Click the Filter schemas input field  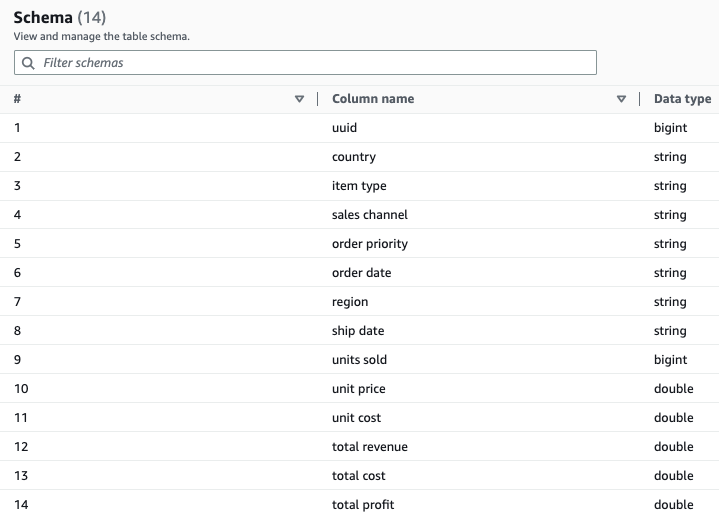pos(305,62)
